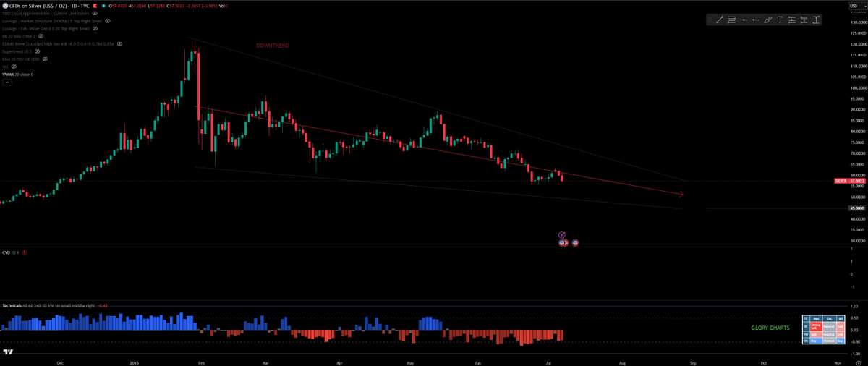Select the long position tool
This screenshot has height=366, width=868.
(x=792, y=20)
